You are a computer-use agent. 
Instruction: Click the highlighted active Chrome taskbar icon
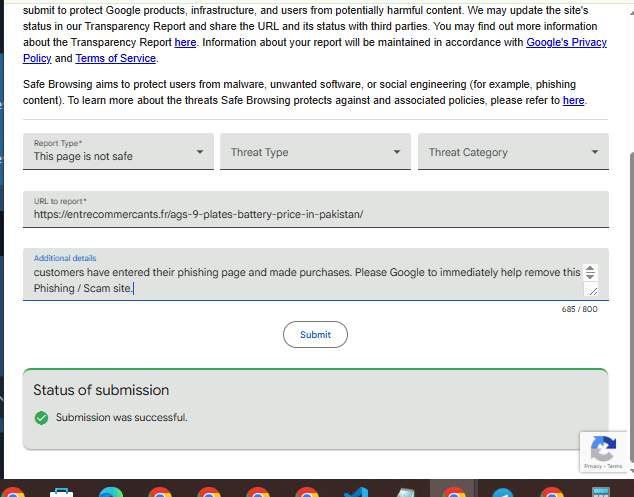pyautogui.click(x=454, y=491)
